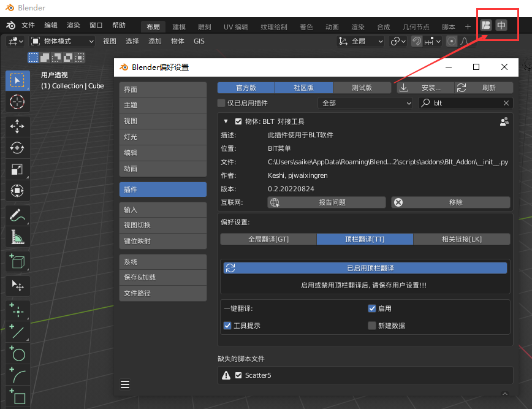Switch to the 全局翻译[GT] tab
The width and height of the screenshot is (532, 409).
pos(268,239)
